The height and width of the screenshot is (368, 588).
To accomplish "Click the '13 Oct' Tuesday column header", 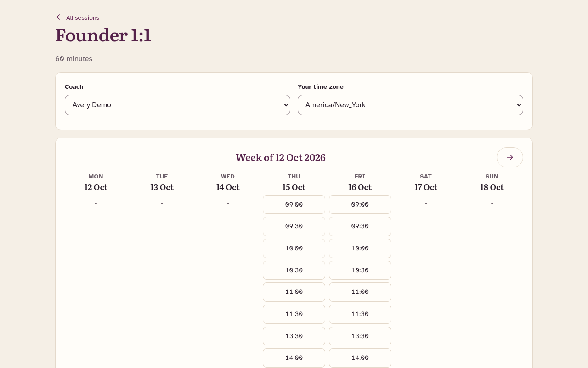I will [162, 187].
